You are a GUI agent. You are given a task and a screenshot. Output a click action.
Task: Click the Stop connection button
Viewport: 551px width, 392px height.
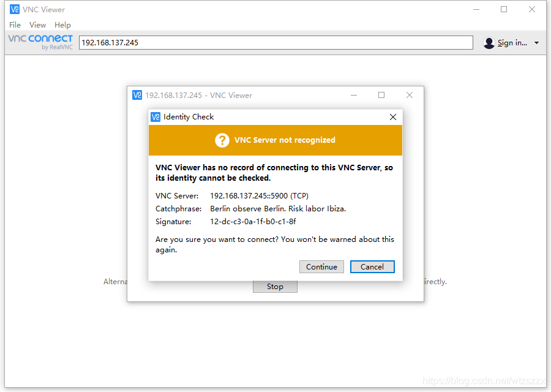pos(275,287)
